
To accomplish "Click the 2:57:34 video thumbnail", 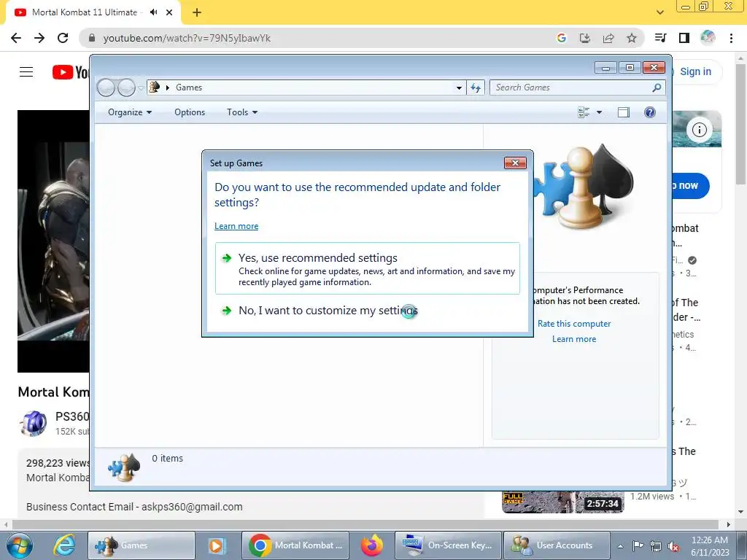I will click(x=562, y=502).
